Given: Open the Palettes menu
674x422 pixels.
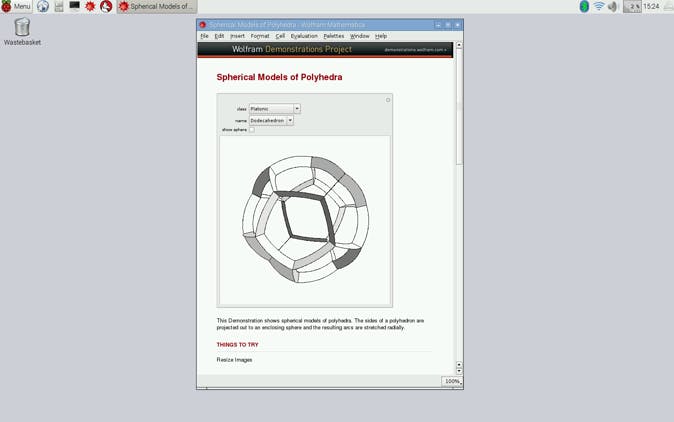Looking at the screenshot, I should 334,36.
